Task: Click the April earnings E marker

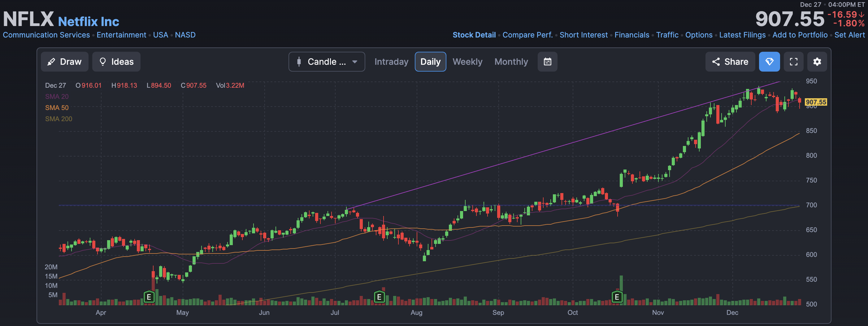Action: click(149, 297)
